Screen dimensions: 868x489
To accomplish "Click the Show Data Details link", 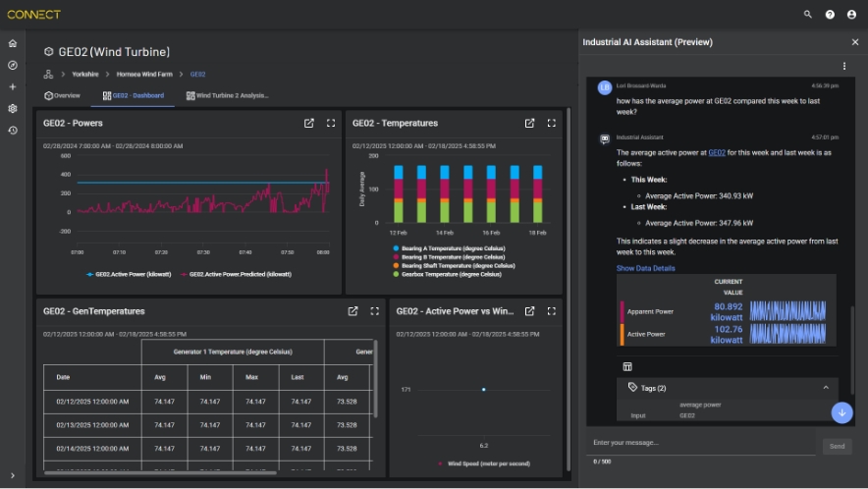I will click(645, 268).
